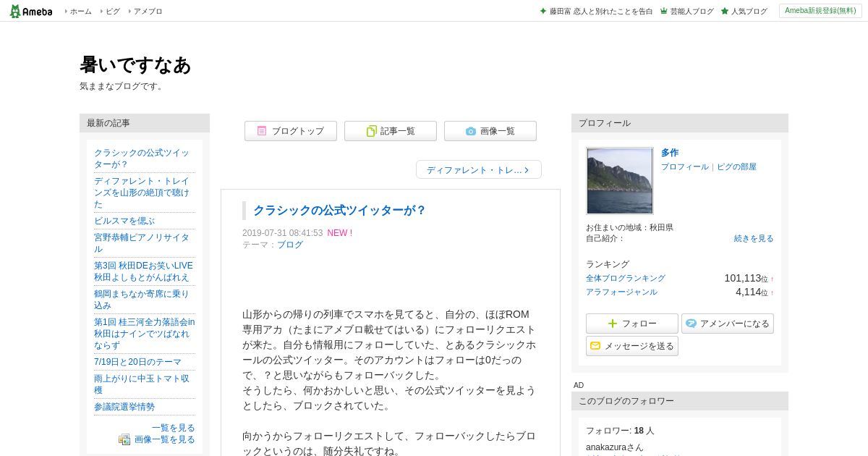
Task: Open ピグの部屋 link
Action: (x=736, y=166)
